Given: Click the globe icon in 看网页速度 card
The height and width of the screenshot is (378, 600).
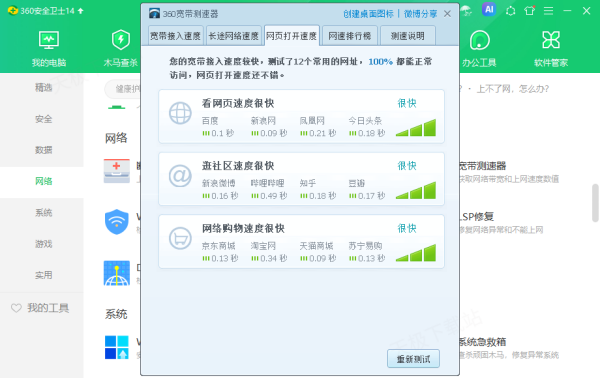Looking at the screenshot, I should click(x=180, y=113).
